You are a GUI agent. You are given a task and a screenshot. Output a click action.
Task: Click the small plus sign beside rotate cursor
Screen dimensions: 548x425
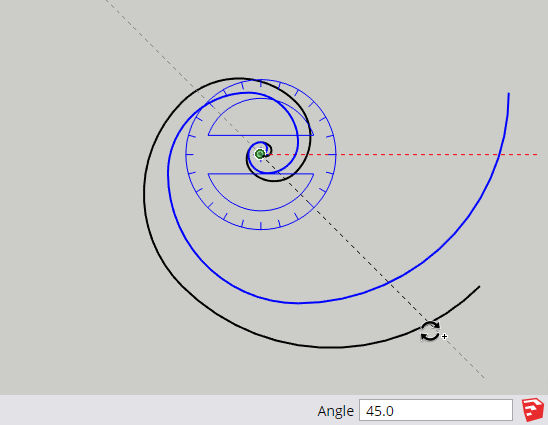click(444, 337)
